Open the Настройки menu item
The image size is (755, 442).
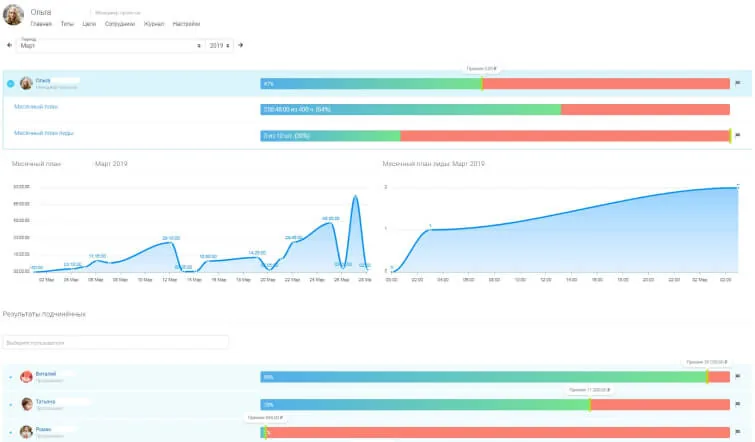[186, 24]
